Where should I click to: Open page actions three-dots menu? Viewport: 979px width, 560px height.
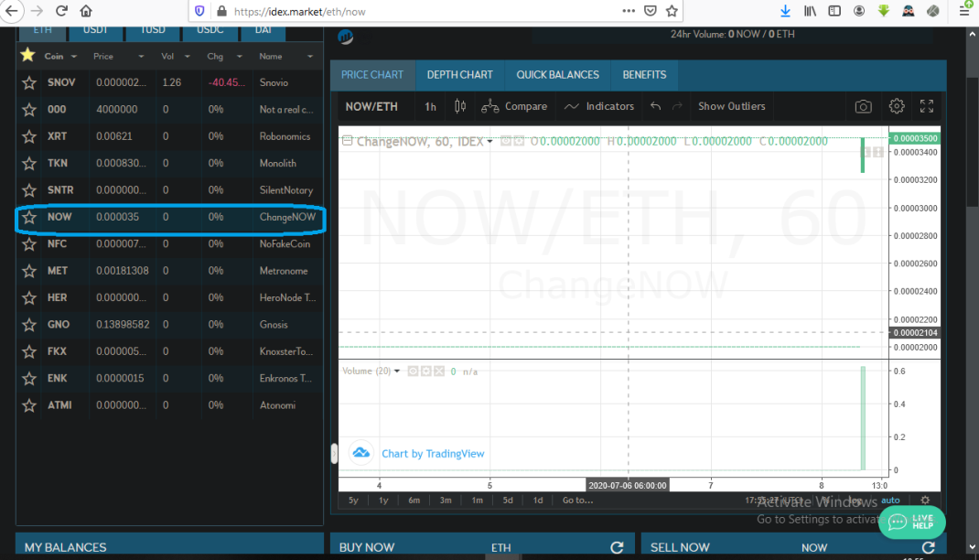(x=629, y=11)
